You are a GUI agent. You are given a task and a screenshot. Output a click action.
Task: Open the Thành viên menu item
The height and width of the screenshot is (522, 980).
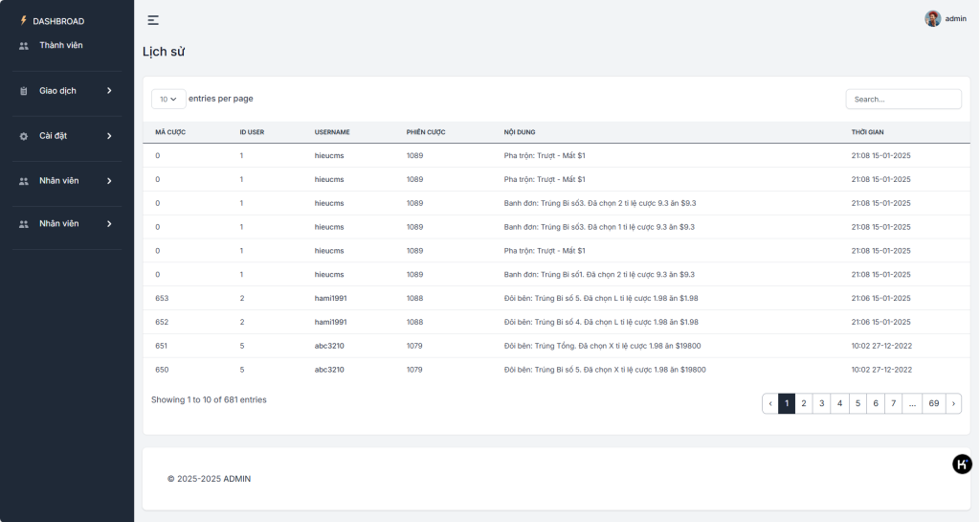tap(61, 45)
